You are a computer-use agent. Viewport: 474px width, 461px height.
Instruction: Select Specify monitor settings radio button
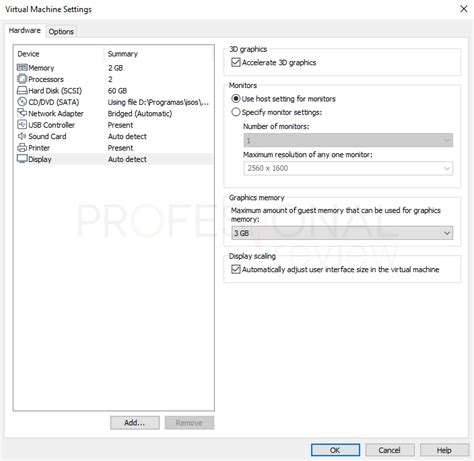236,112
